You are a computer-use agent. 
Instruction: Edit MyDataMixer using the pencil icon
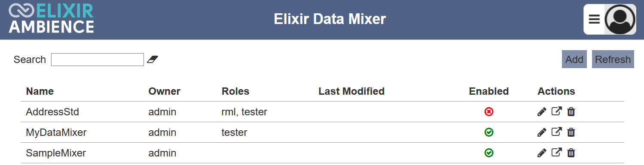coord(542,132)
